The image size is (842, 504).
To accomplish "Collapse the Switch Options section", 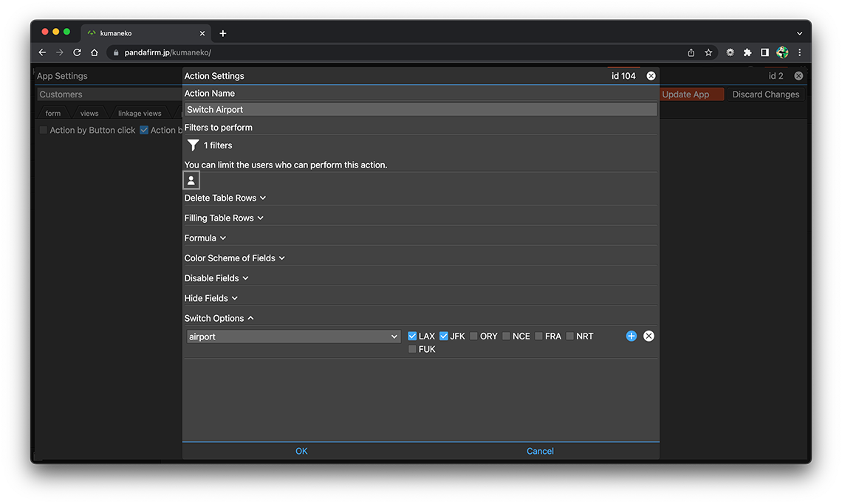I will 219,319.
